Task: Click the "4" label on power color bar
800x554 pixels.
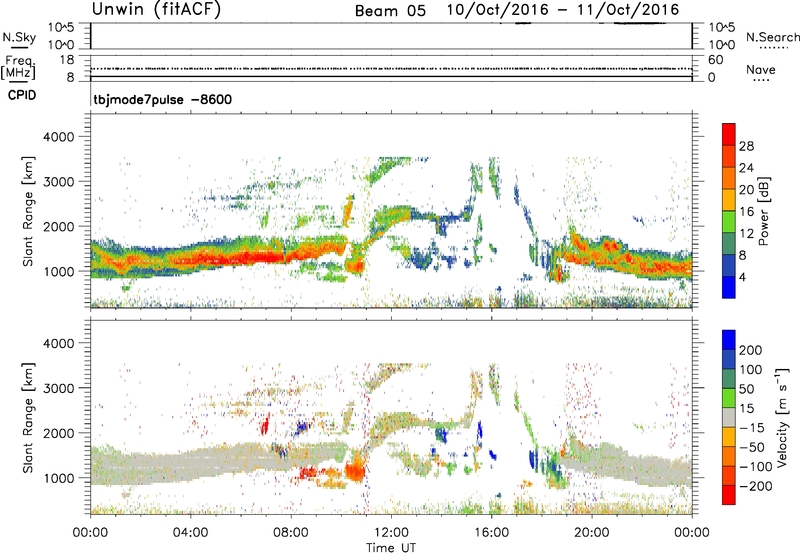Action: click(x=742, y=277)
